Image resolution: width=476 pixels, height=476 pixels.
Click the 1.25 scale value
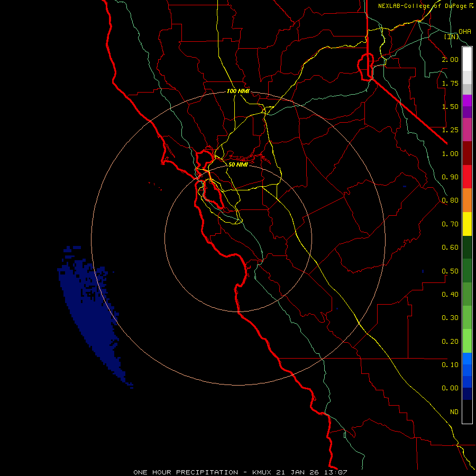(x=450, y=130)
